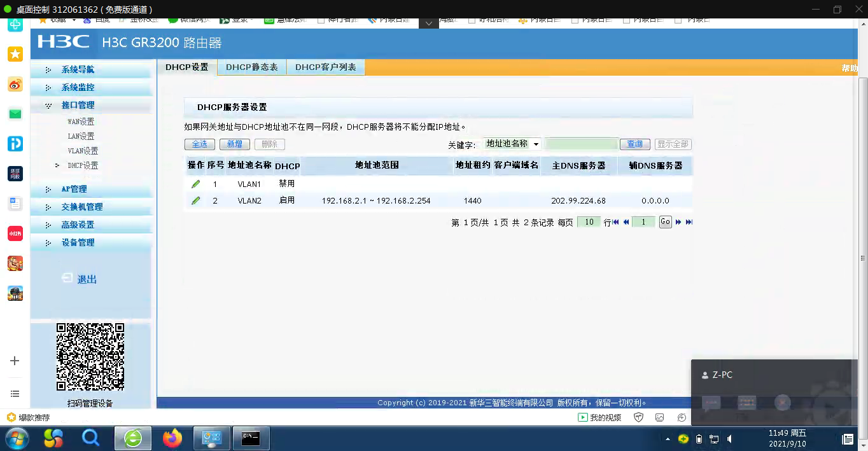Image resolution: width=868 pixels, height=451 pixels.
Task: Switch to the 360 browser taskbar icon
Action: 133,438
